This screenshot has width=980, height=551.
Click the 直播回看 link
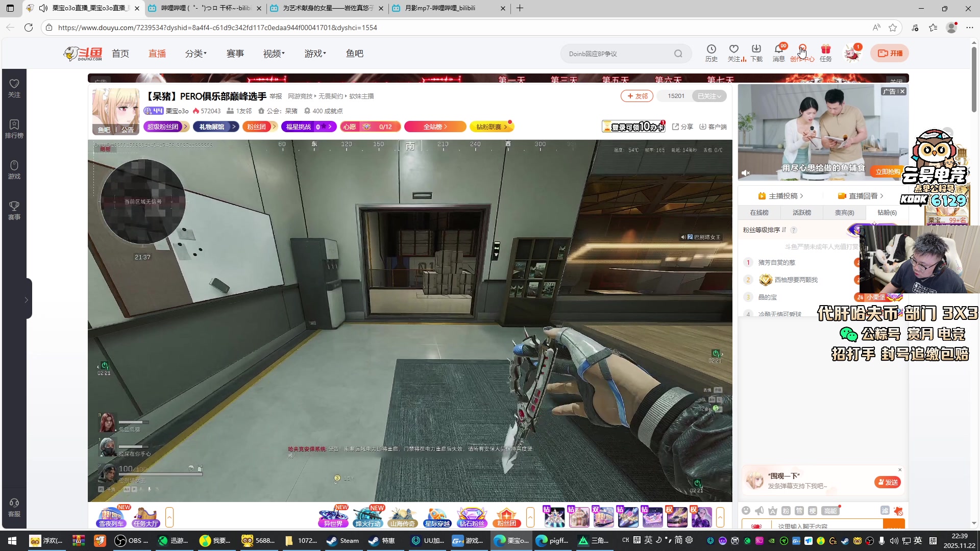point(863,196)
